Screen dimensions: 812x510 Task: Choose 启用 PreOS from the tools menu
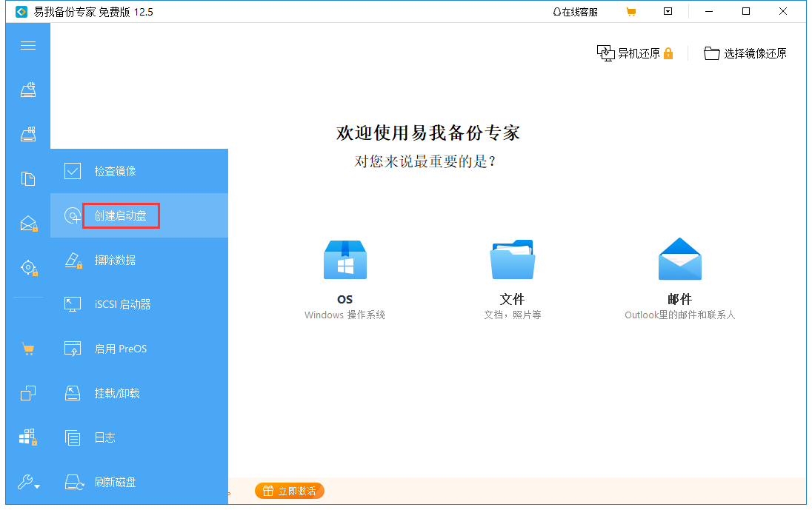pos(139,349)
